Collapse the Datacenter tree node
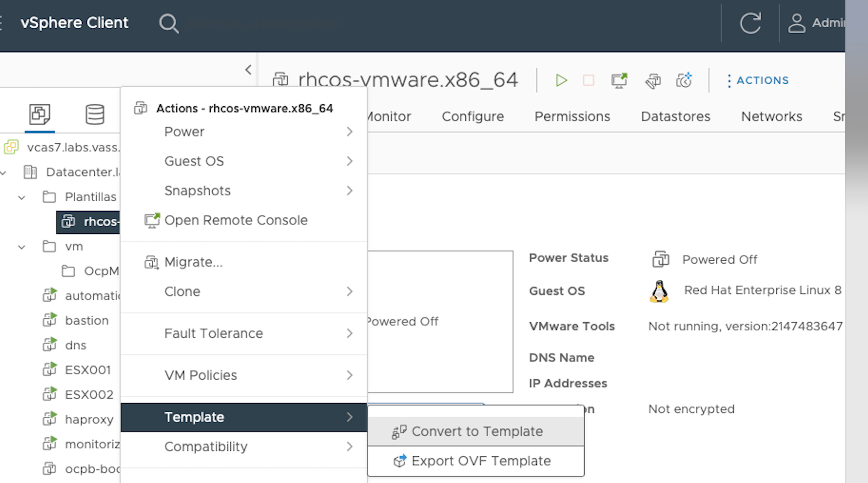The width and height of the screenshot is (868, 483). [x=4, y=172]
